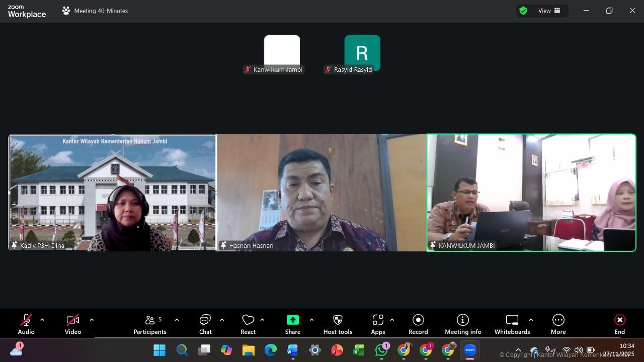Open WhatsApp from the taskbar
This screenshot has height=362, width=644.
[x=381, y=350]
